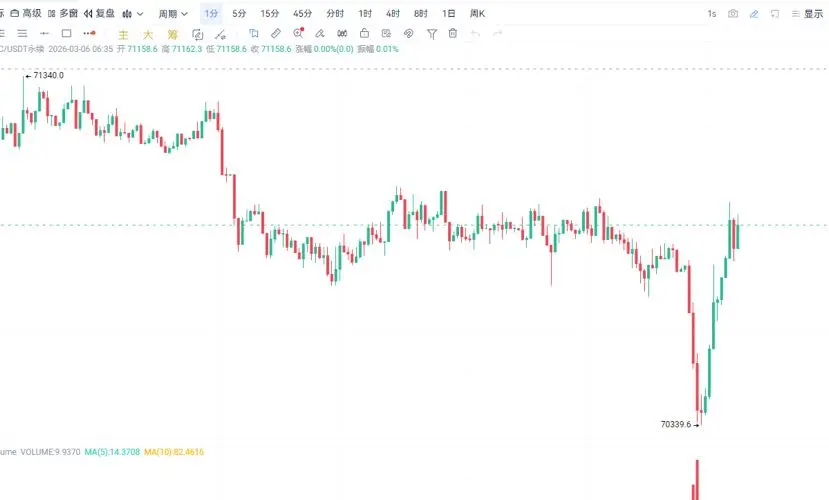This screenshot has width=829, height=500.
Task: Click the 涨幅 0.00%(0.0) change value
Action: 324,49
